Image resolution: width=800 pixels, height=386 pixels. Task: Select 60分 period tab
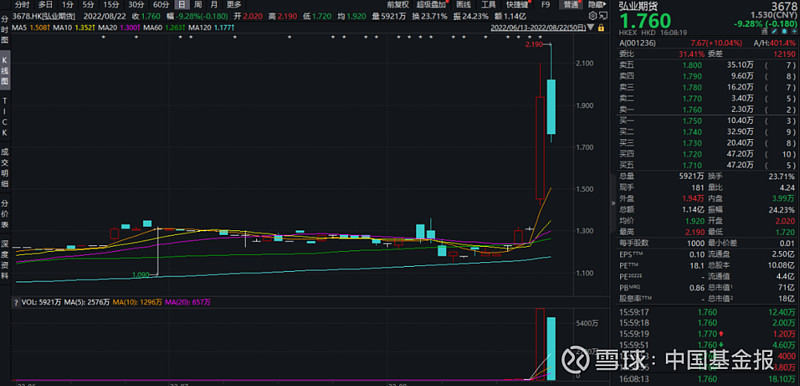click(161, 5)
